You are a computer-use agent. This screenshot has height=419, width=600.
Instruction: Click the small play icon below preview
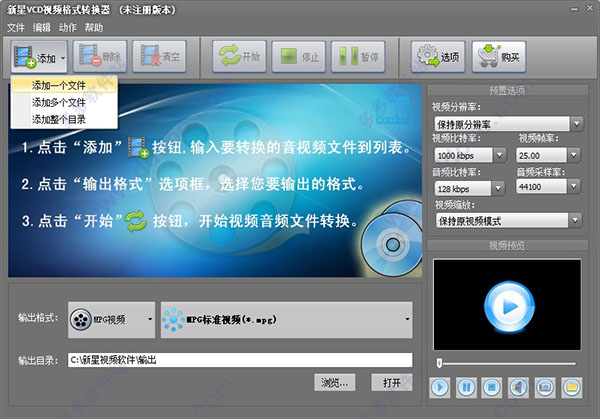[439, 388]
